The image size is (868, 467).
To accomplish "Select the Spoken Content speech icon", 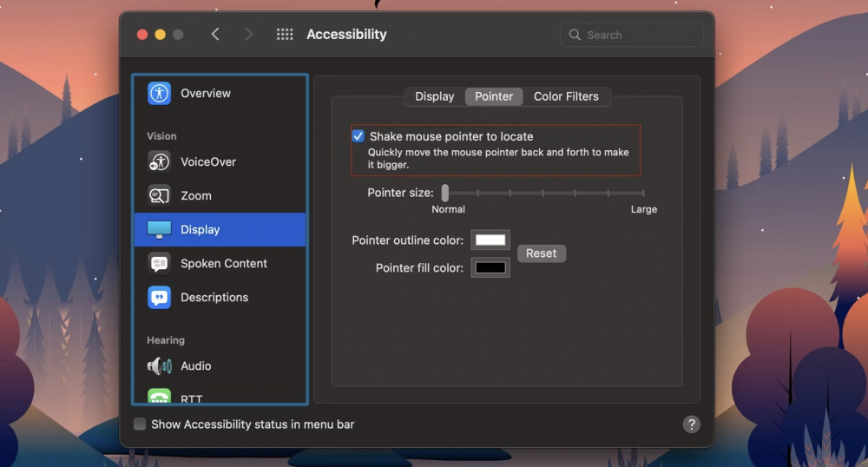I will [159, 263].
